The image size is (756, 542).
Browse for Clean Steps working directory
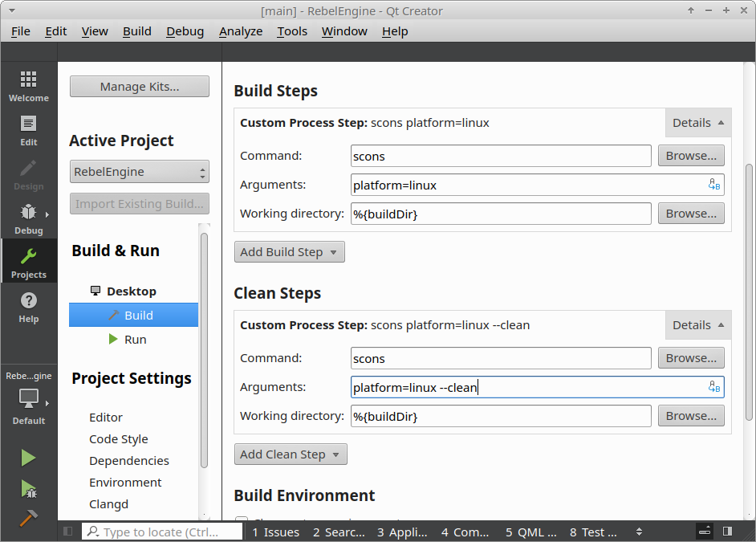click(x=691, y=416)
